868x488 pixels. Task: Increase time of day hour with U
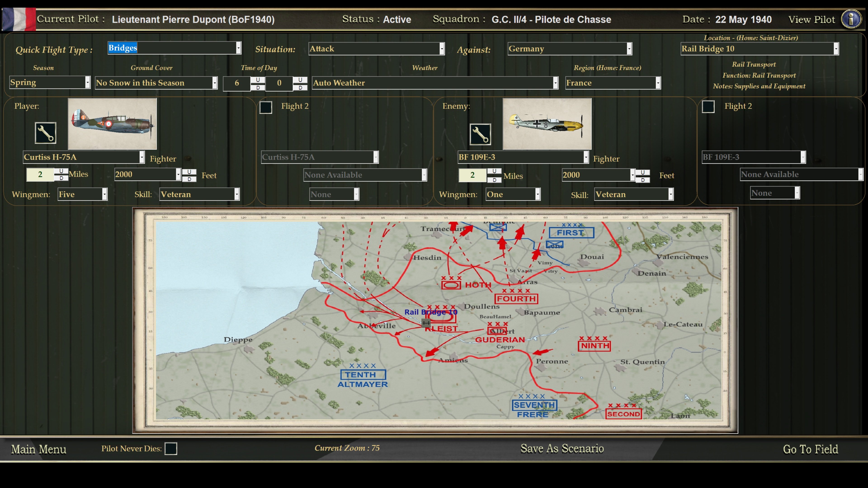[x=258, y=80]
